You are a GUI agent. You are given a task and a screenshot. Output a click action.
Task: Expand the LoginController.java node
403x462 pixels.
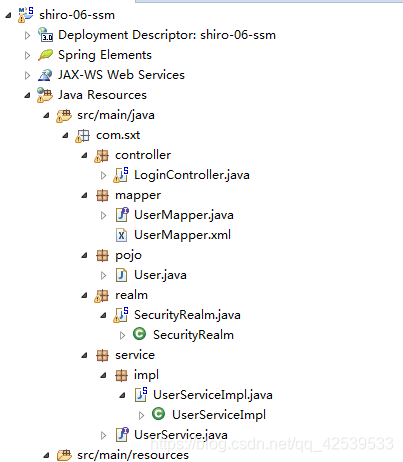[x=103, y=175]
